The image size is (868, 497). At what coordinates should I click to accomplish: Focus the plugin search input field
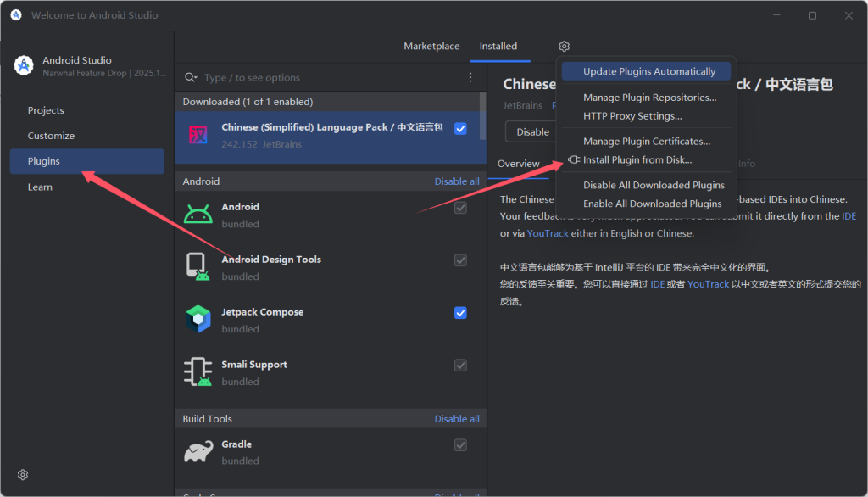(332, 77)
